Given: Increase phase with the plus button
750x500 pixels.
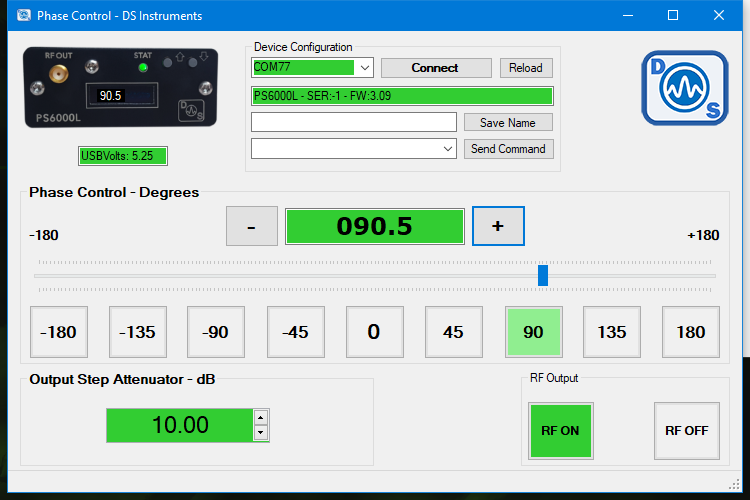Looking at the screenshot, I should 498,226.
